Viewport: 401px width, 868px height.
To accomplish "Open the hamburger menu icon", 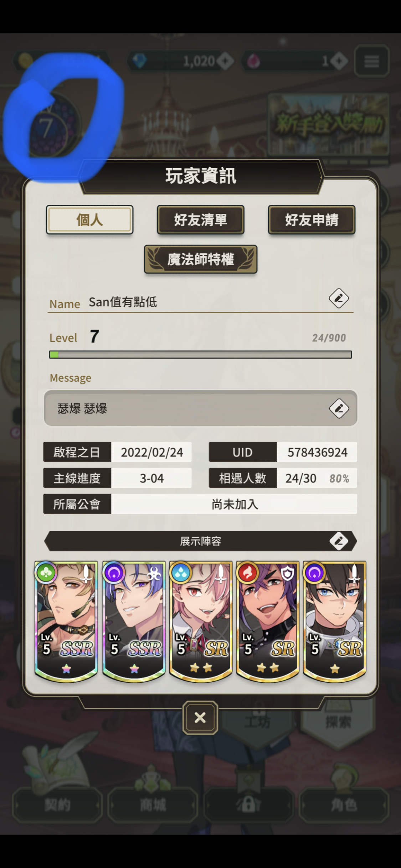I will [371, 61].
